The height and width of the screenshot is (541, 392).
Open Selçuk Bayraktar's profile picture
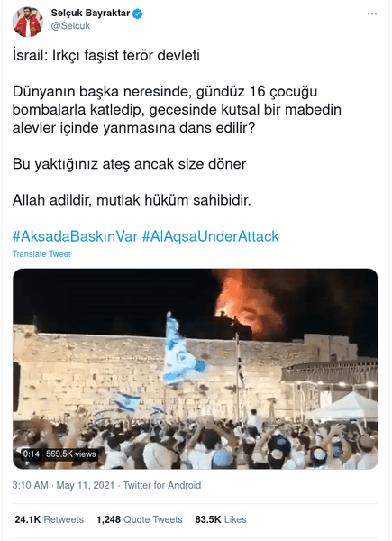pos(28,22)
